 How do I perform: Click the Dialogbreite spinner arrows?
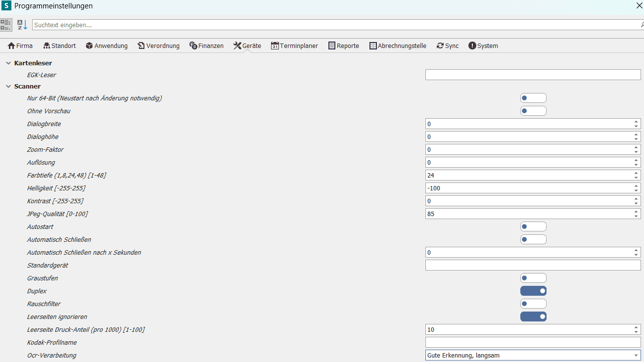coord(636,124)
